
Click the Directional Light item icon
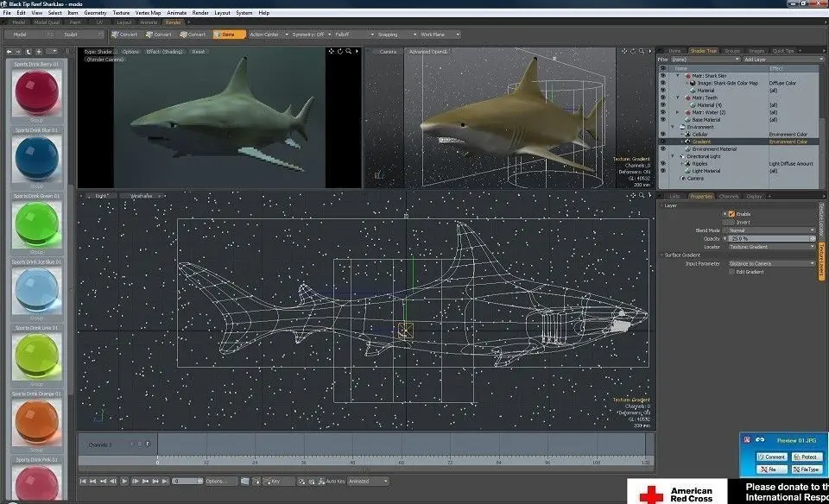tap(682, 156)
